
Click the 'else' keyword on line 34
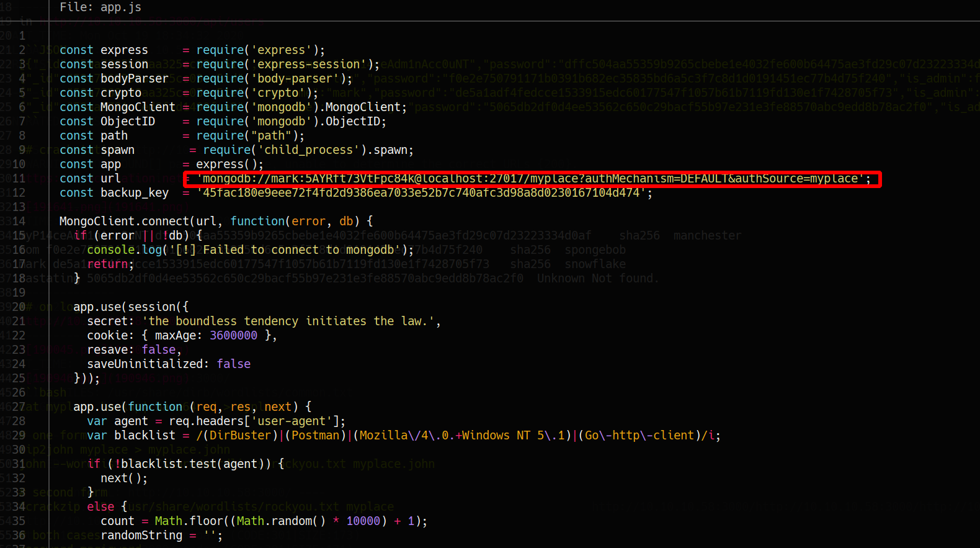pos(100,507)
